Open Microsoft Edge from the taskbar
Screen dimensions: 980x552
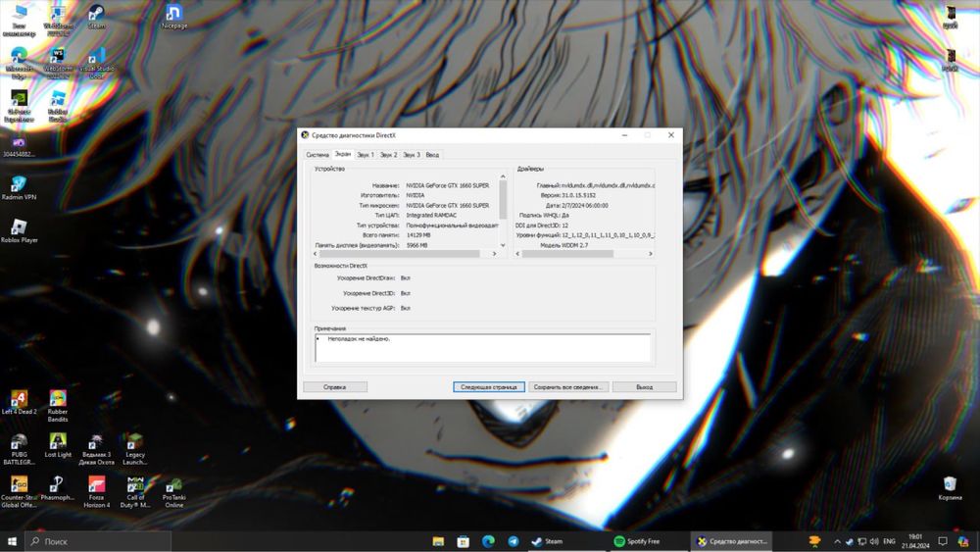click(488, 541)
